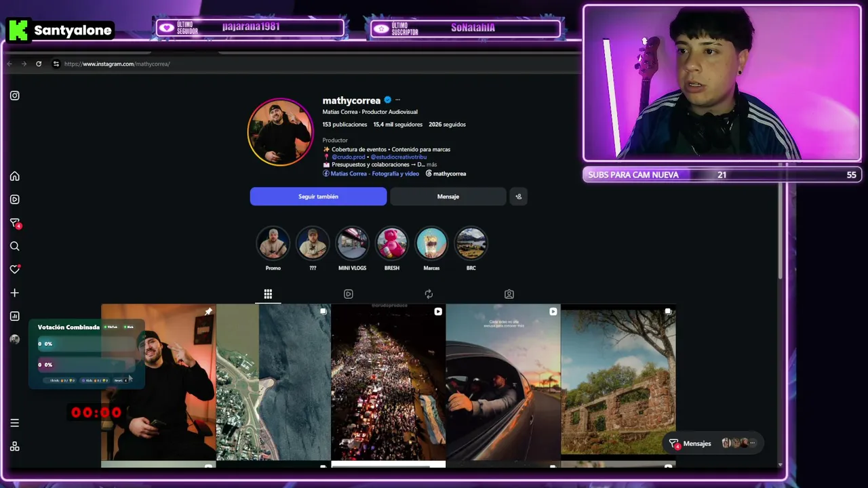Viewport: 868px width, 488px height.
Task: Select the posts grid tab
Action: (268, 294)
